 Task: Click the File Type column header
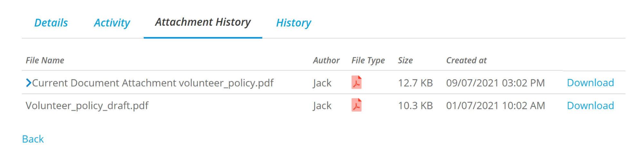pos(368,60)
